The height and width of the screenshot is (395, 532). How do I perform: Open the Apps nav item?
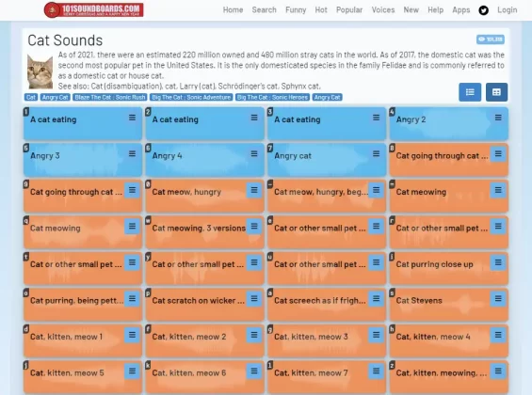461,10
